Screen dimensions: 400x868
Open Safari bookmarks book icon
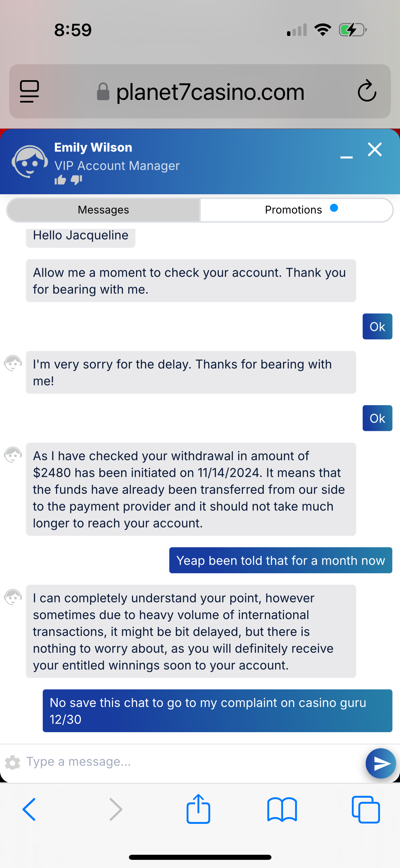pyautogui.click(x=282, y=810)
